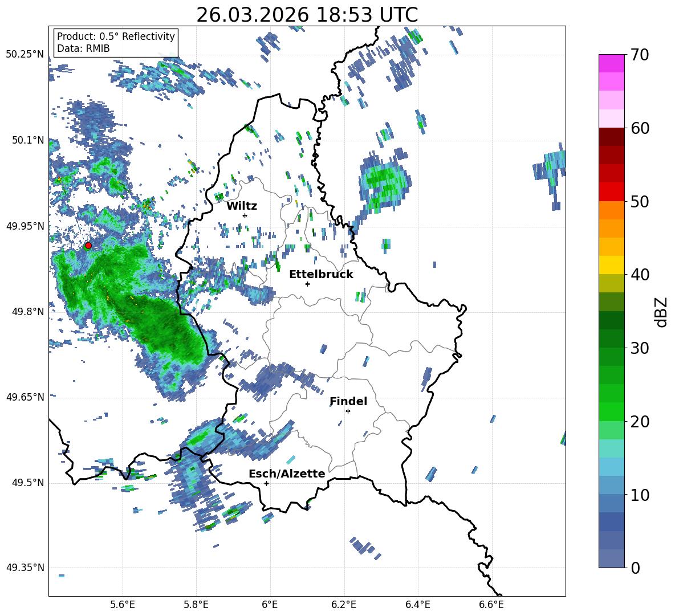Click the 6.2°E longitude label
Screen dimensions: 675x616
(x=344, y=605)
